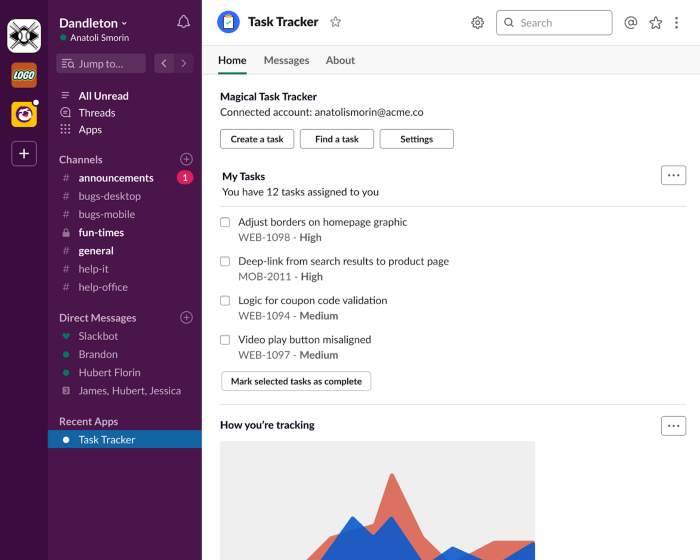Viewport: 700px width, 560px height.
Task: Check Adjust borders on homepage graphic task
Action: click(x=225, y=222)
